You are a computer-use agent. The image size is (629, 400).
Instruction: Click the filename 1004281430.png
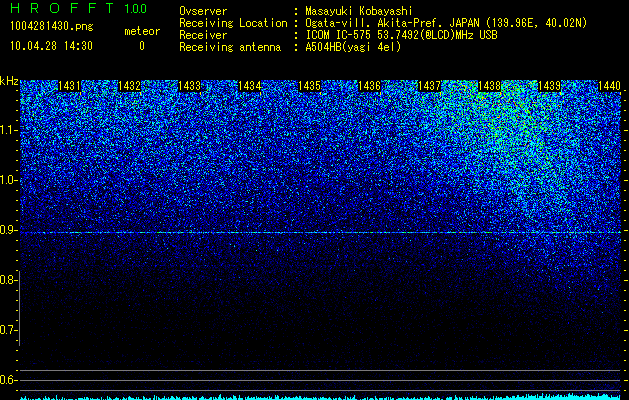[51, 27]
